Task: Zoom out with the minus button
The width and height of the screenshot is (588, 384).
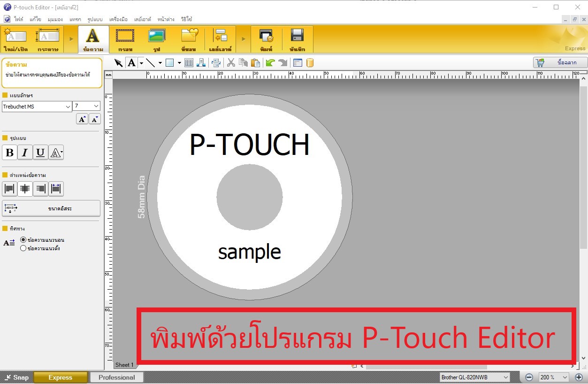Action: pyautogui.click(x=529, y=377)
